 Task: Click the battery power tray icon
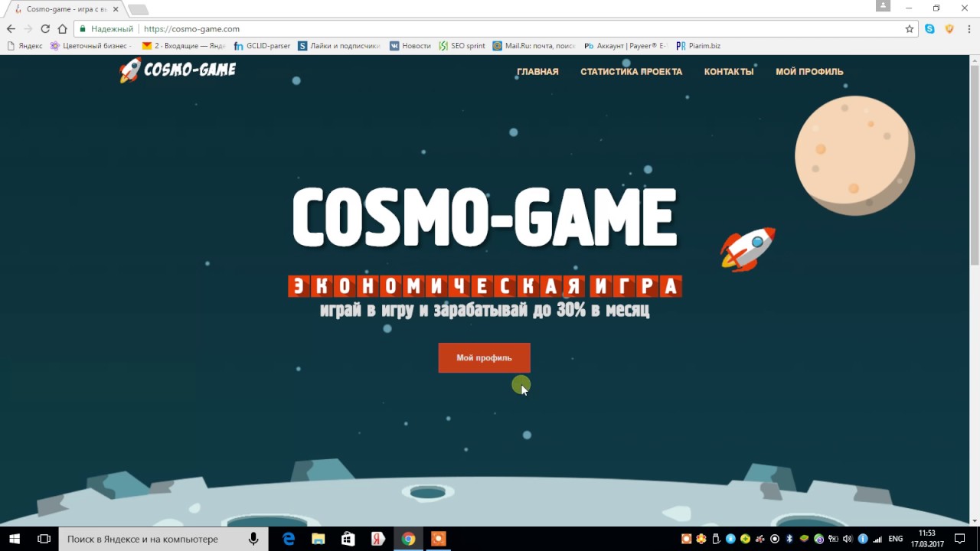pos(833,539)
